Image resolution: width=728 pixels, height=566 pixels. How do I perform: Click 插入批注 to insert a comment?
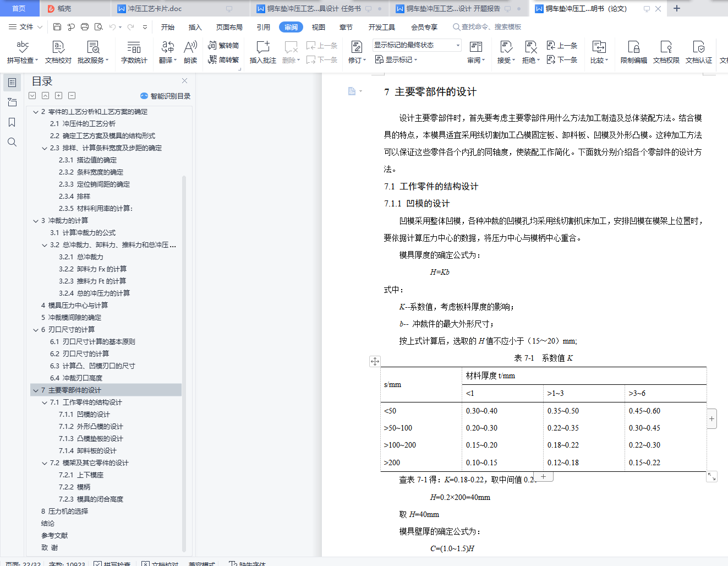pos(263,52)
